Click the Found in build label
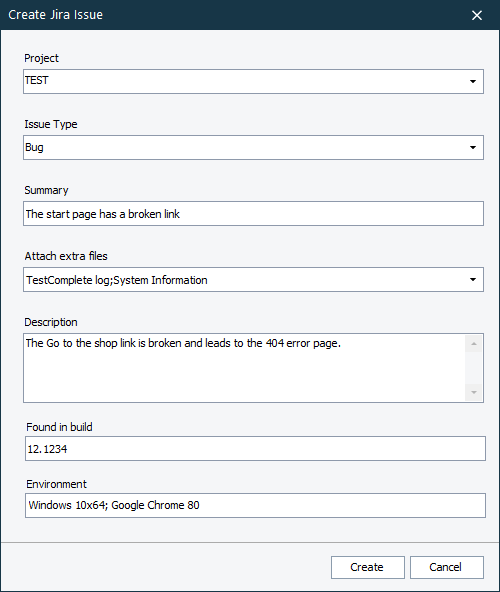Image resolution: width=500 pixels, height=592 pixels. (x=59, y=427)
